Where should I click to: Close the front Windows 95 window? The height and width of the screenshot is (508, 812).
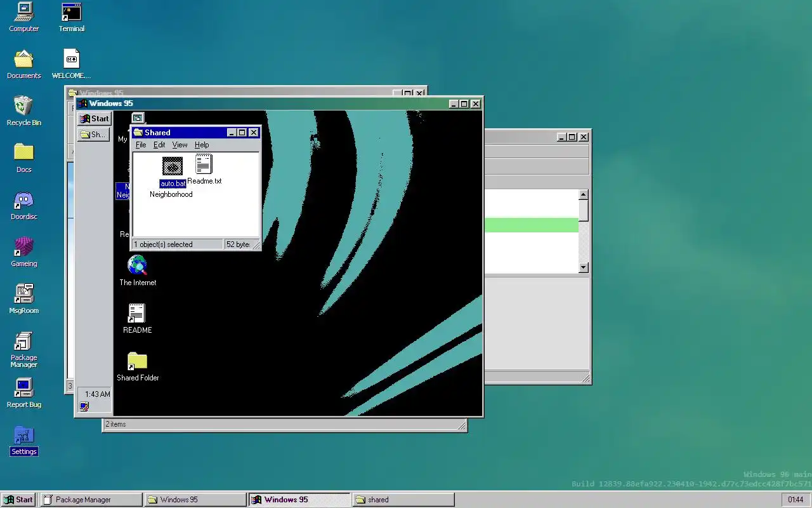pos(476,104)
